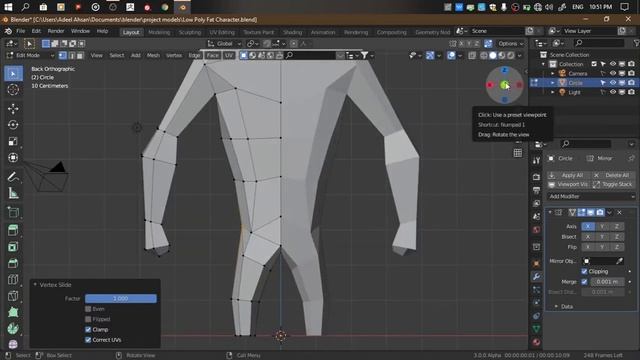Select the Knife tool
Image resolution: width=640 pixels, height=360 pixels.
pos(13,296)
